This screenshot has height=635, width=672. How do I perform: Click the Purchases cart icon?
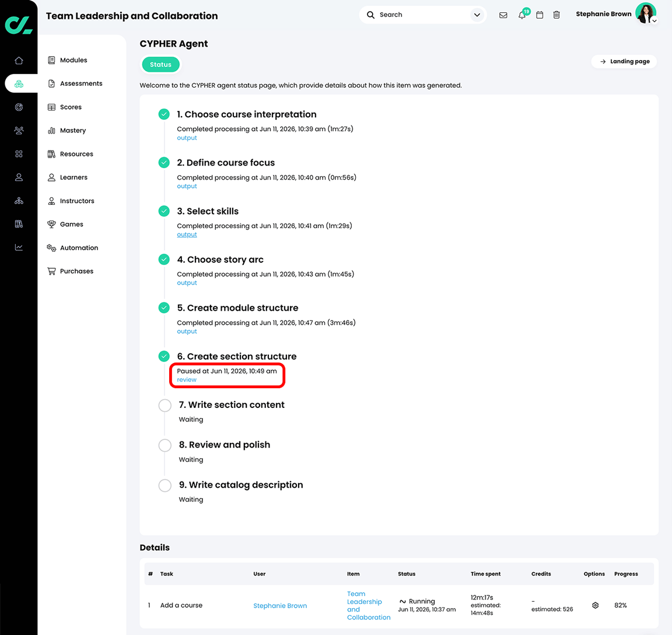point(51,271)
